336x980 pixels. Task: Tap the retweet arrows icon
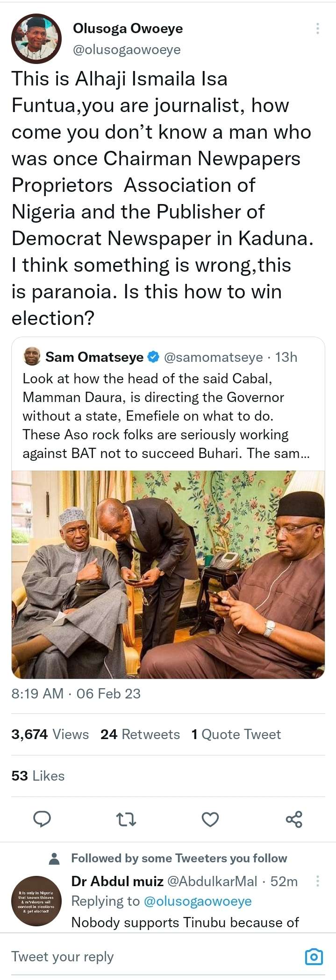126,819
